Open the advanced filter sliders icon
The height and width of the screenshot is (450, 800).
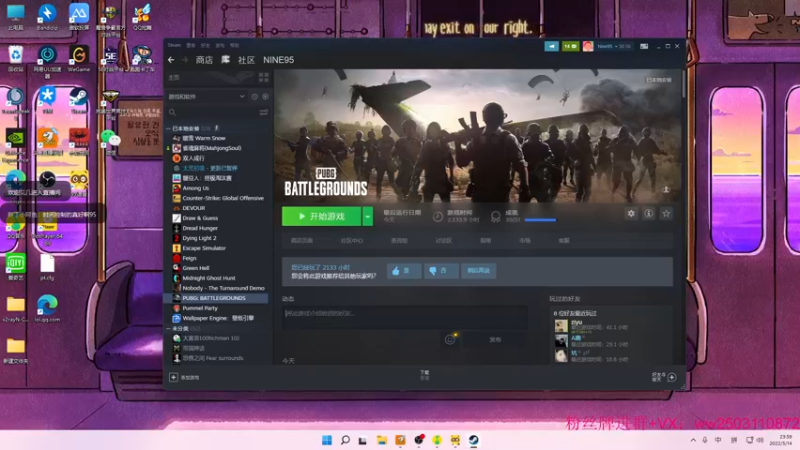[x=264, y=112]
